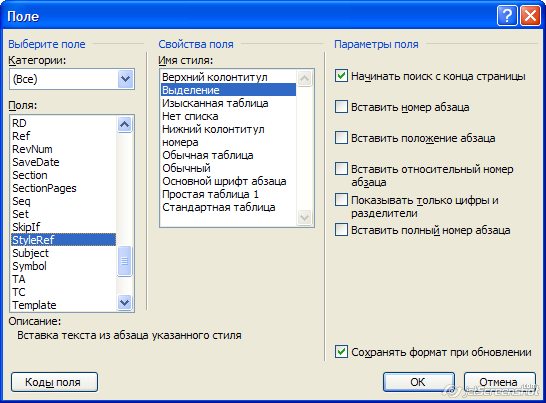Check Показывать только цифры и разделители
The image size is (546, 403).
pos(341,200)
